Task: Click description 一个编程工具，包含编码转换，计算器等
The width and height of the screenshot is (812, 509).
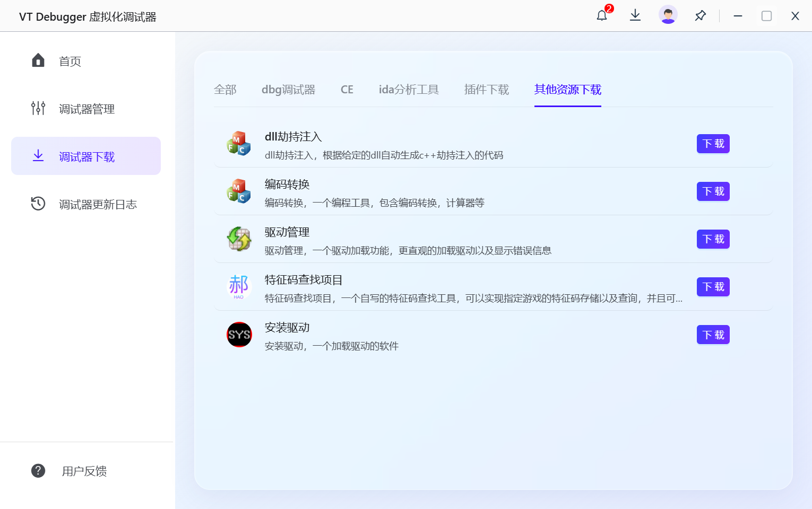Action: pos(399,203)
